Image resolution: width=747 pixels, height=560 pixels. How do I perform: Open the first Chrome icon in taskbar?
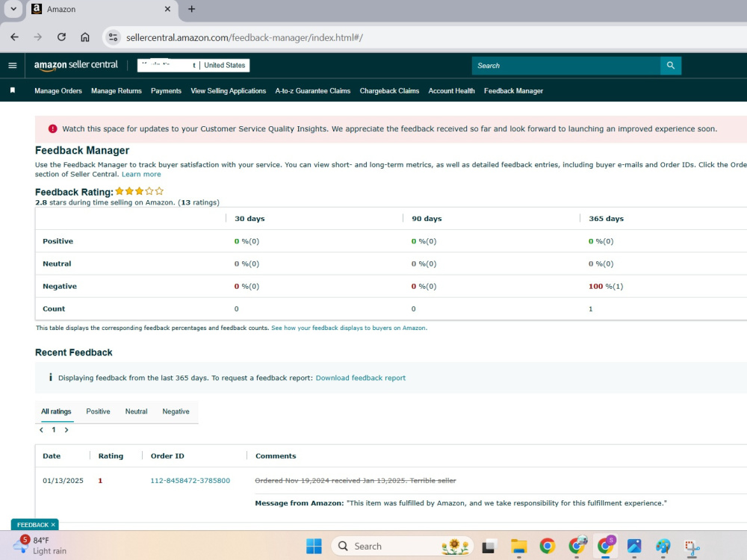[548, 547]
